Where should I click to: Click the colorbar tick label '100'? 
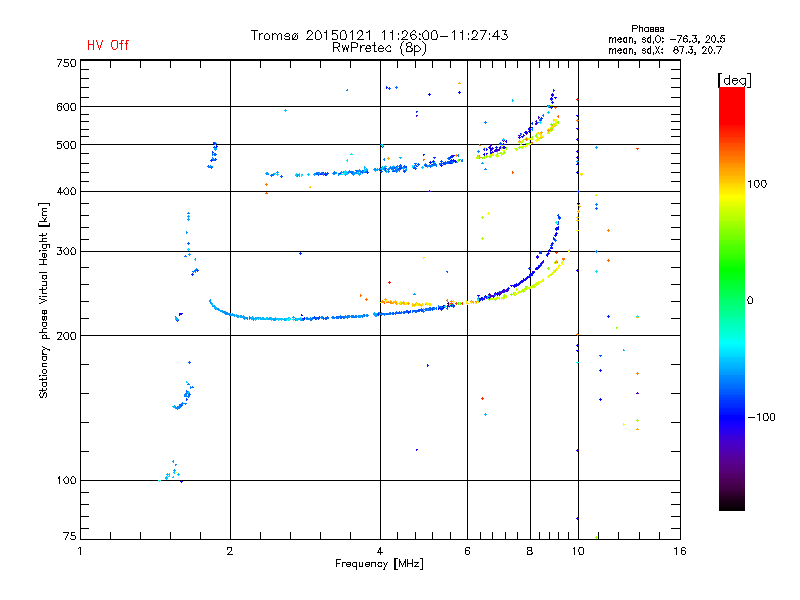coord(757,184)
